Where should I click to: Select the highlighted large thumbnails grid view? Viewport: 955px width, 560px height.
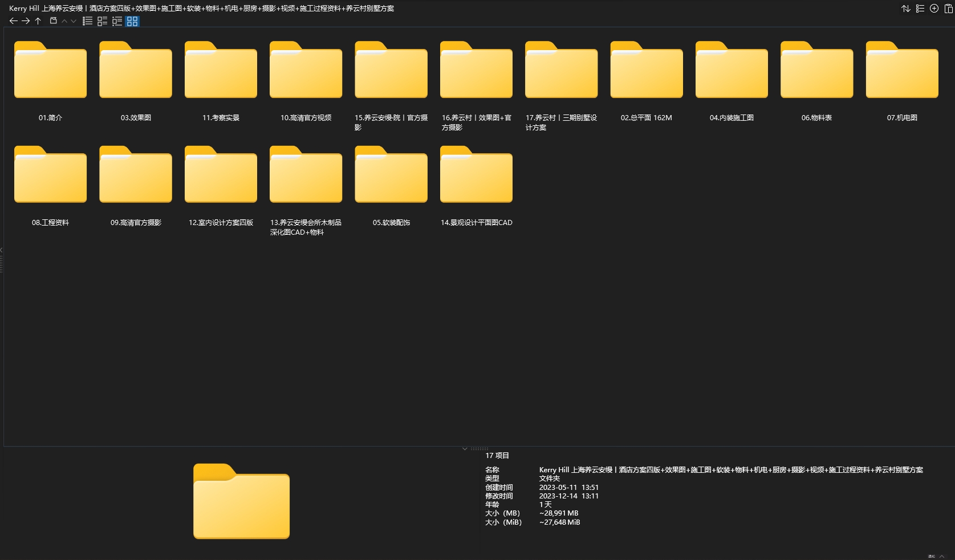point(132,21)
